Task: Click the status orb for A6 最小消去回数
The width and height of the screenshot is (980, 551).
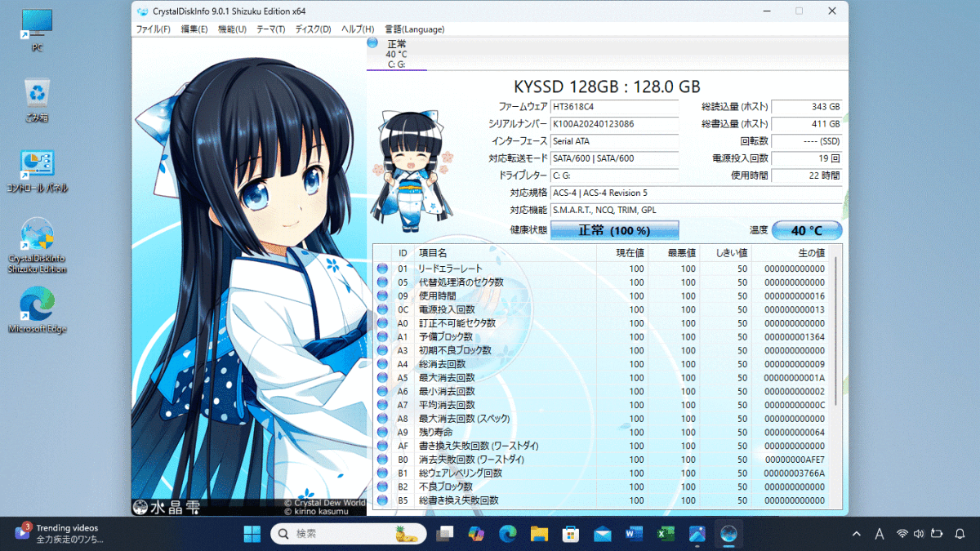Action: 382,391
